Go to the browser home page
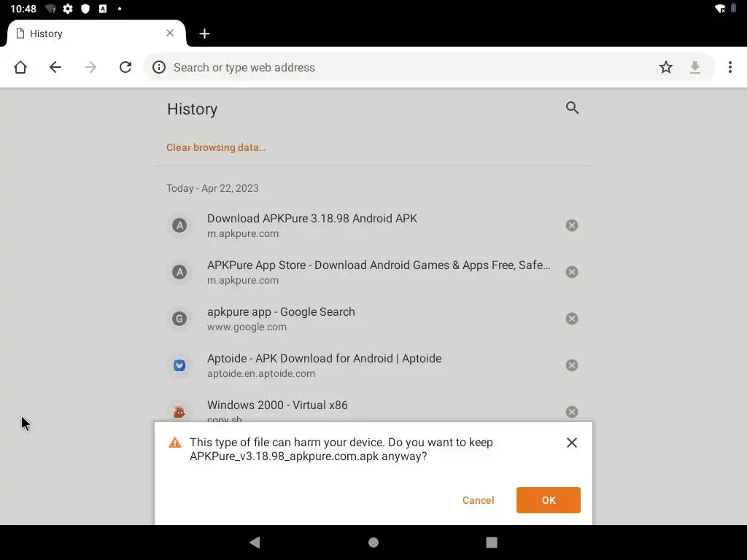 [x=20, y=67]
